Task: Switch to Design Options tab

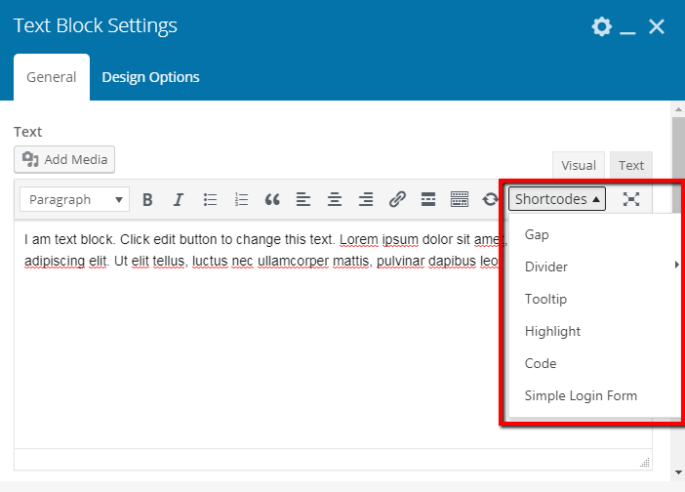Action: 150,77
